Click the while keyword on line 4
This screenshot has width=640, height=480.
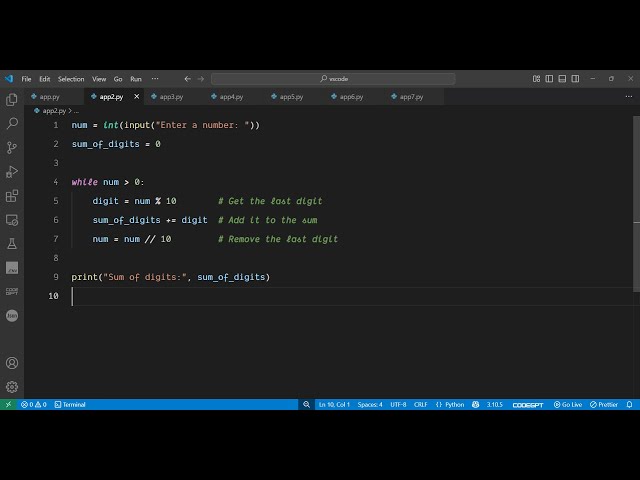(x=84, y=182)
